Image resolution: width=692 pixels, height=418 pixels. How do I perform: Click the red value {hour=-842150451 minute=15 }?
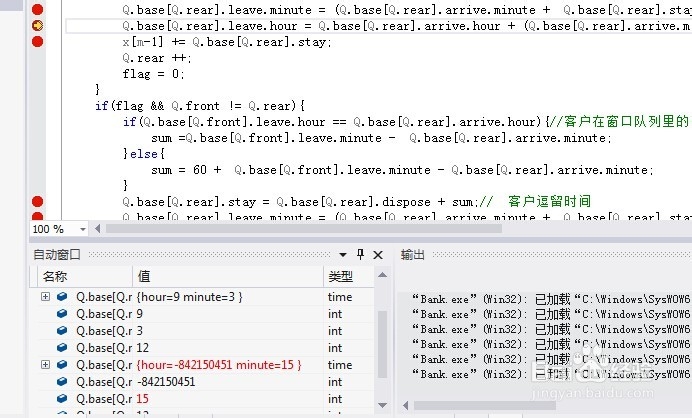[219, 365]
